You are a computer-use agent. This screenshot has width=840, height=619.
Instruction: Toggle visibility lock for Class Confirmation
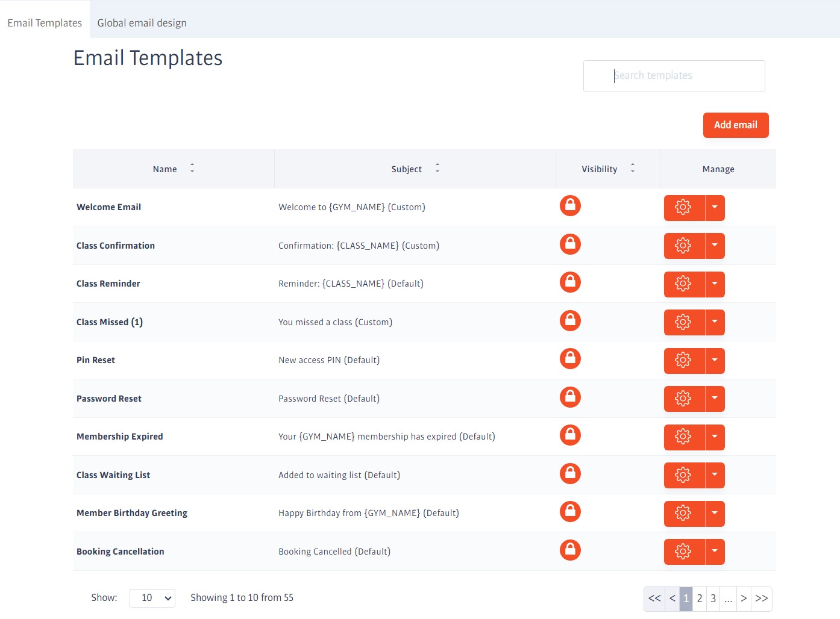click(x=570, y=244)
